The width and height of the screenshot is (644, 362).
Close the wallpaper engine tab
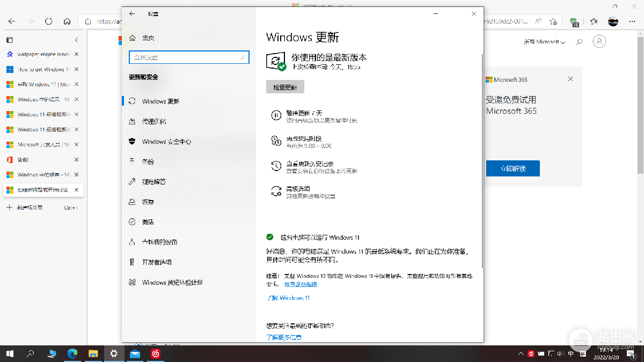click(x=76, y=54)
